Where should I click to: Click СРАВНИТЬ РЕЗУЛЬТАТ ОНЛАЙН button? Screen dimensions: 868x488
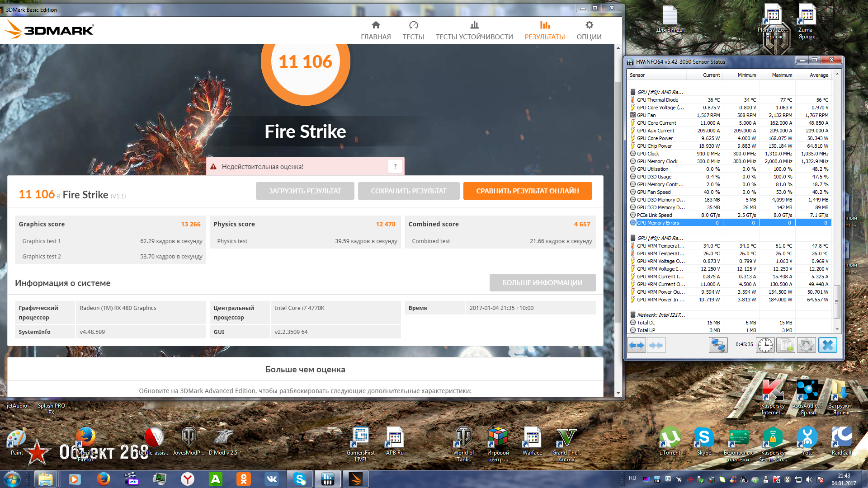click(527, 191)
